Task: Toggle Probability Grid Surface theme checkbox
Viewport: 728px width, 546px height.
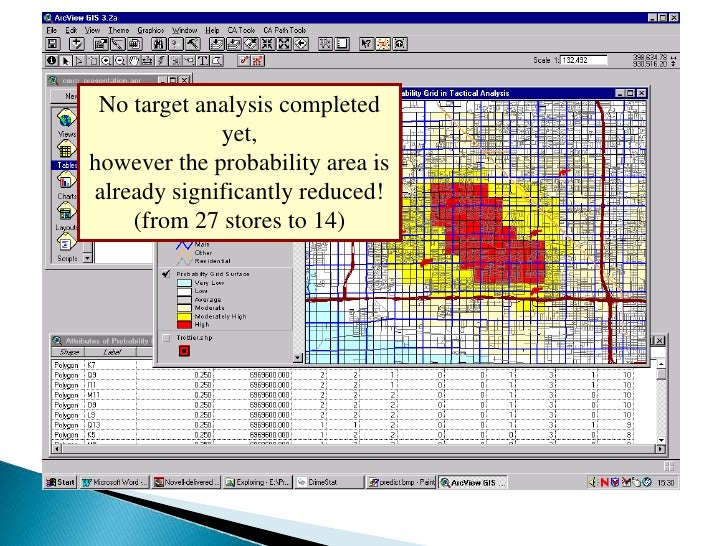Action: tap(165, 273)
